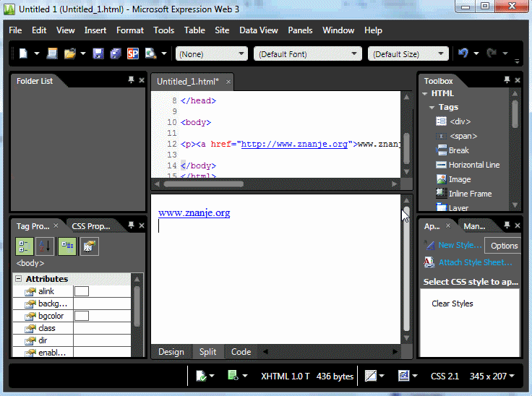The height and width of the screenshot is (396, 532).
Task: Click Attach Style Sheet icon link
Action: pos(429,262)
